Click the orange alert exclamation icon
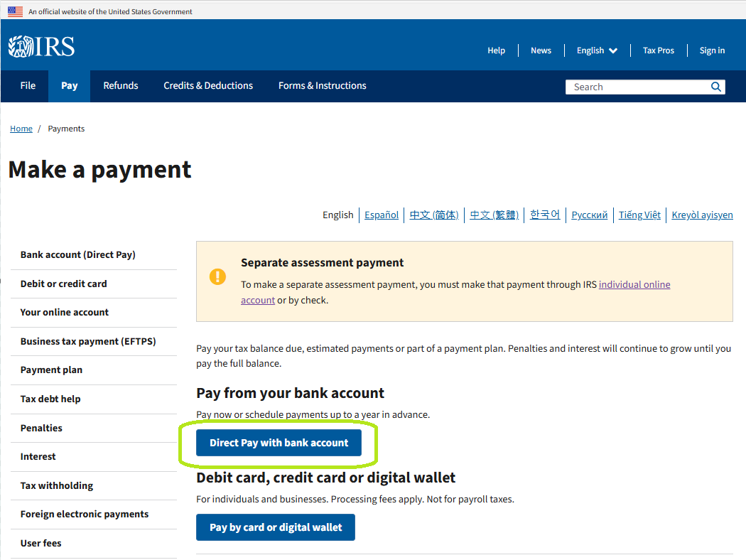 (217, 277)
